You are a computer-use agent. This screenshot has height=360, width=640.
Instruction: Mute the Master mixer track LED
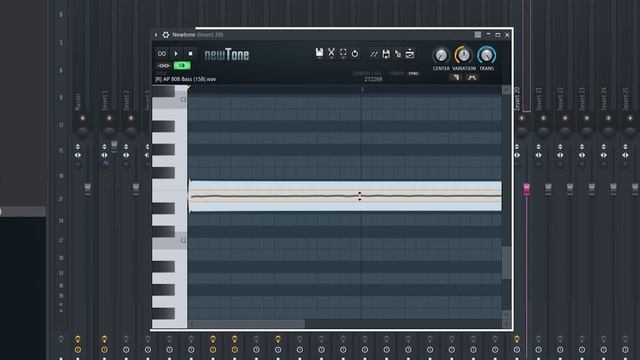click(82, 118)
